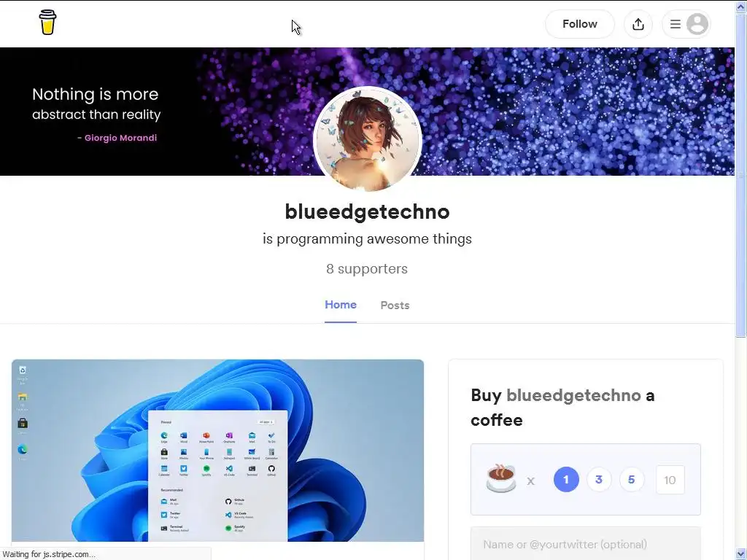Click the Giorgio Morandi banner quote

(x=96, y=114)
